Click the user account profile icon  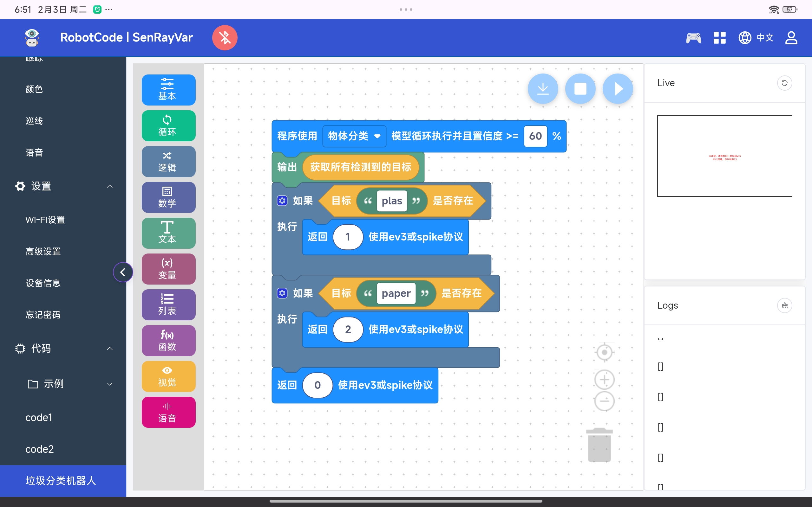(x=791, y=38)
